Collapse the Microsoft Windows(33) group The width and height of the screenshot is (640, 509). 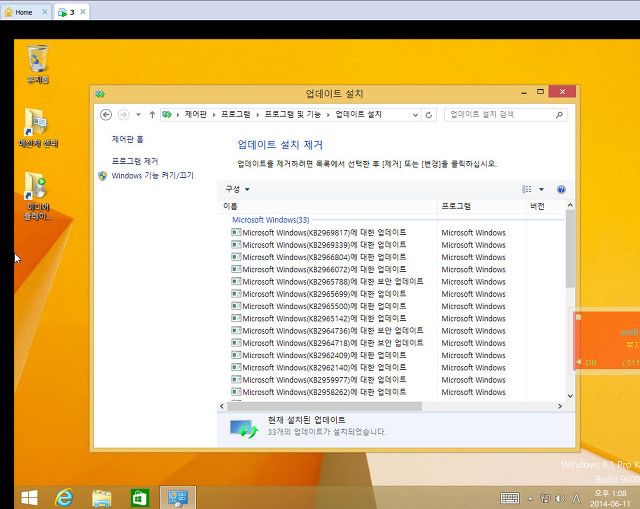271,220
